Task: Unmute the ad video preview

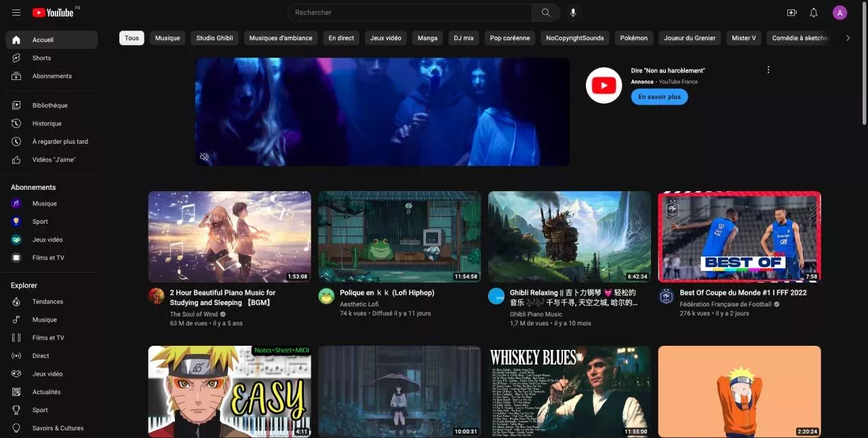Action: pos(204,157)
